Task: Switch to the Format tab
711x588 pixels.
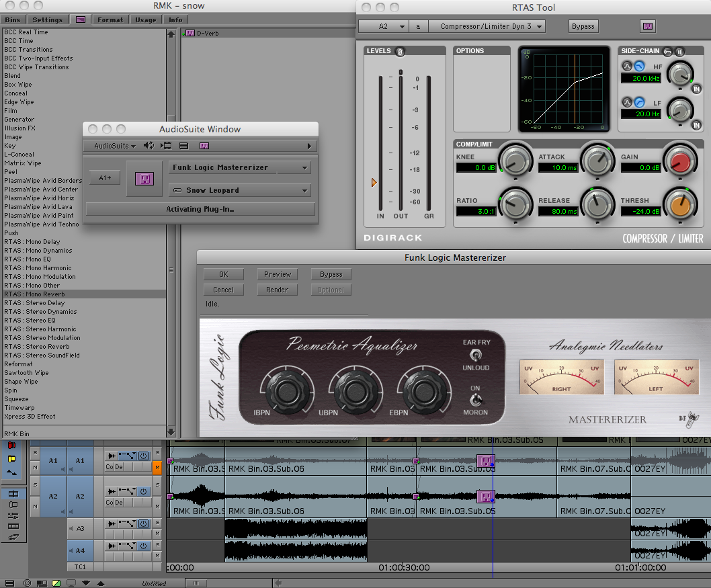Action: click(x=110, y=19)
